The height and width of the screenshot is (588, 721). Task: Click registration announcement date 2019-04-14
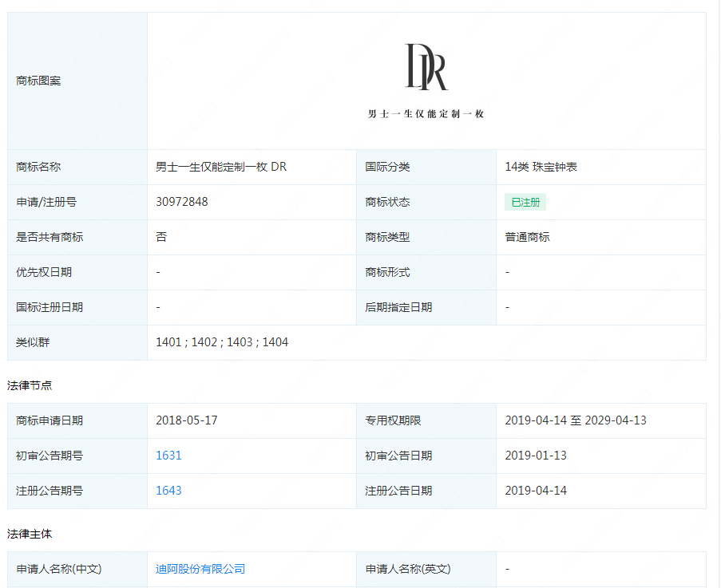click(536, 491)
